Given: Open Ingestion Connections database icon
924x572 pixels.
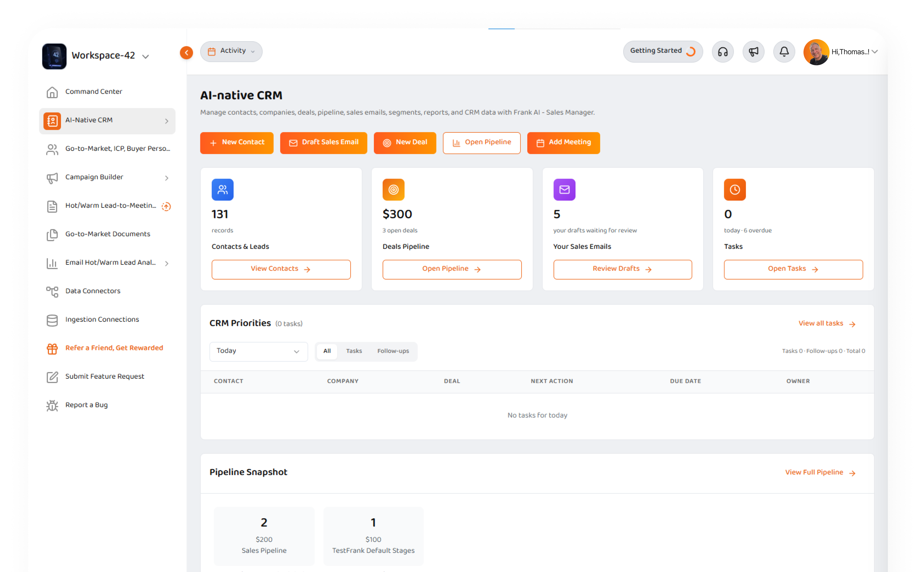Looking at the screenshot, I should click(52, 320).
